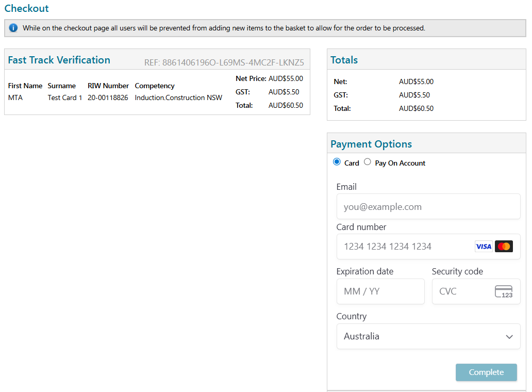Click the Country dropdown chevron arrow
The width and height of the screenshot is (532, 392).
coord(509,337)
